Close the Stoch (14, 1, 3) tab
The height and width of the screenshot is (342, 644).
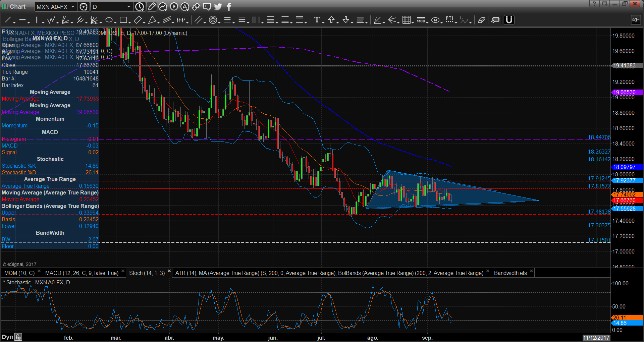[x=169, y=271]
